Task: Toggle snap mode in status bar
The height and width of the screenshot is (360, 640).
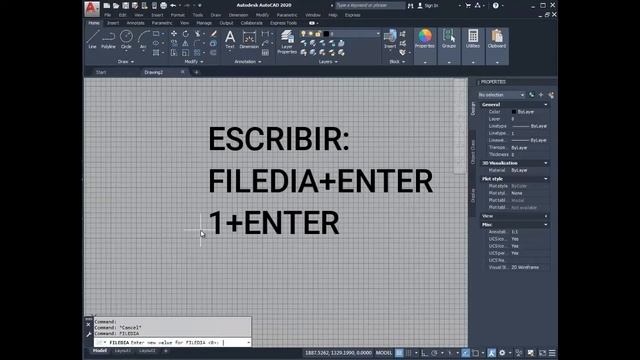Action: pyautogui.click(x=408, y=353)
